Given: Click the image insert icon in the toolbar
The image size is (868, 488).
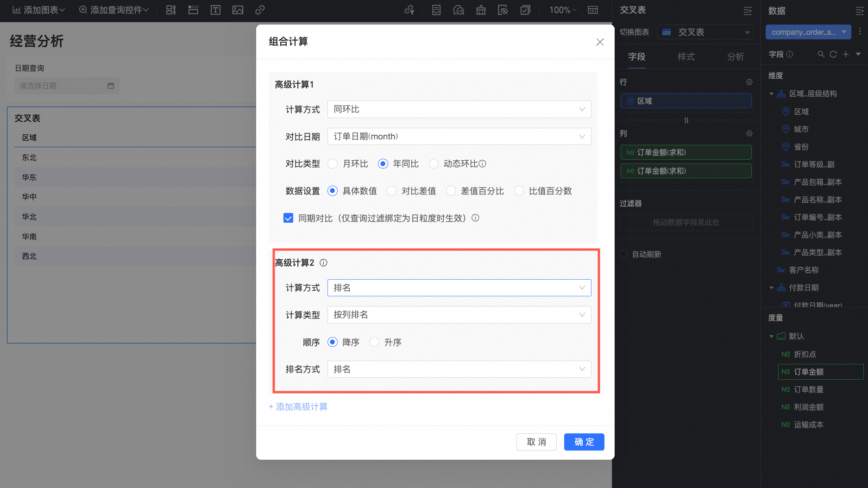Looking at the screenshot, I should click(x=238, y=10).
